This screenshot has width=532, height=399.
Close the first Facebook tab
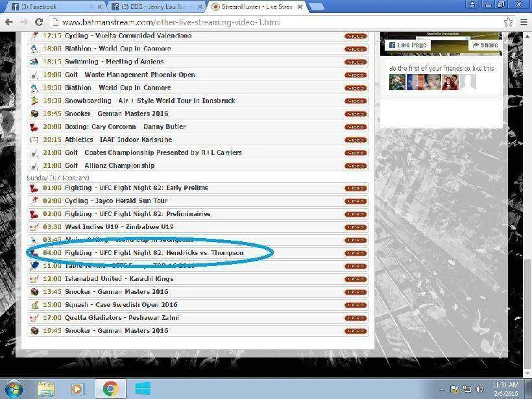pos(99,6)
